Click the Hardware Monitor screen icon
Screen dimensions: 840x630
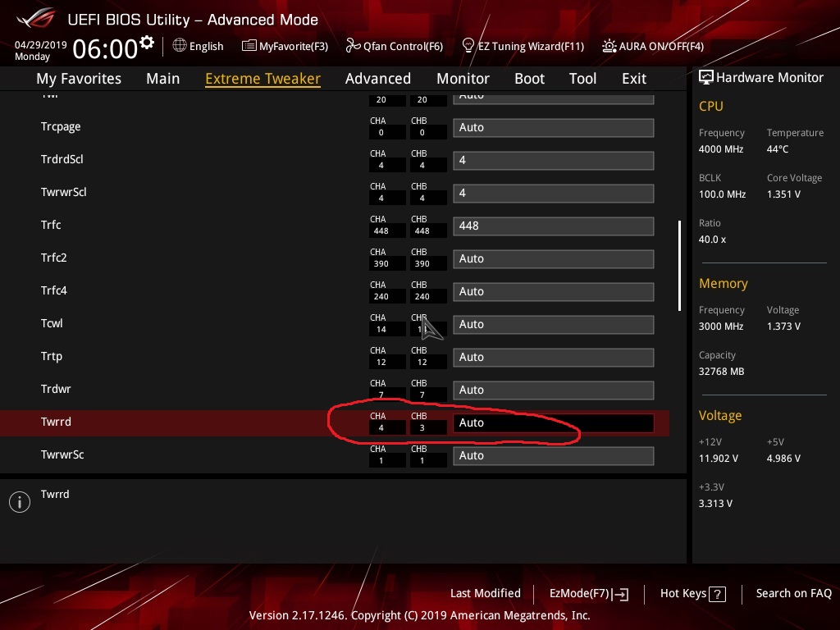point(706,78)
